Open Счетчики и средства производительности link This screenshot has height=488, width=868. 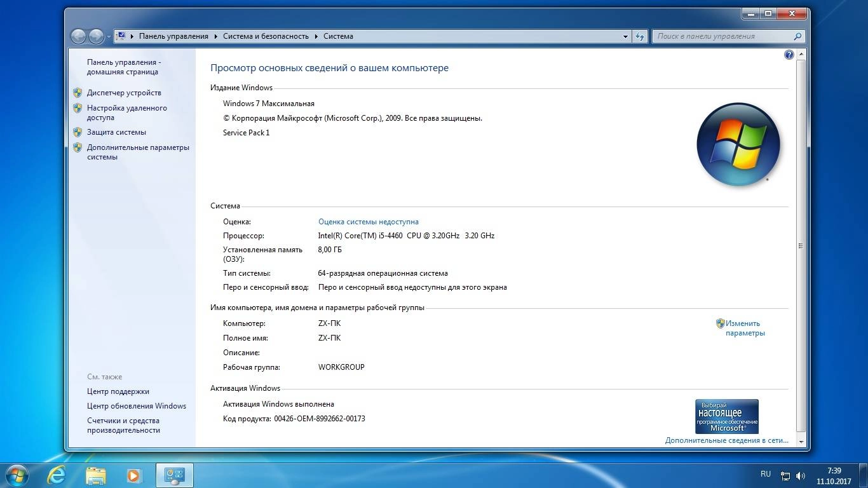123,425
